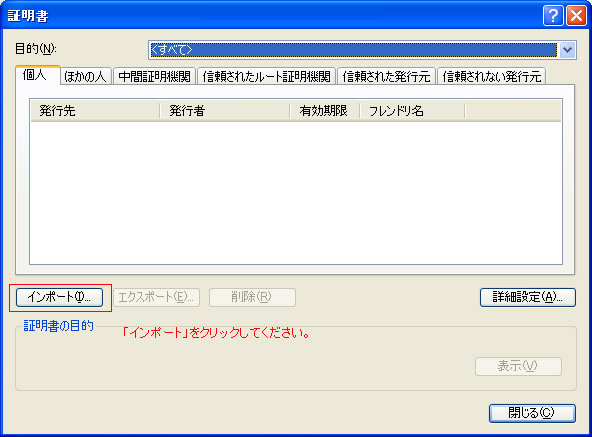
Task: Click the empty certificate list area
Action: 296,193
